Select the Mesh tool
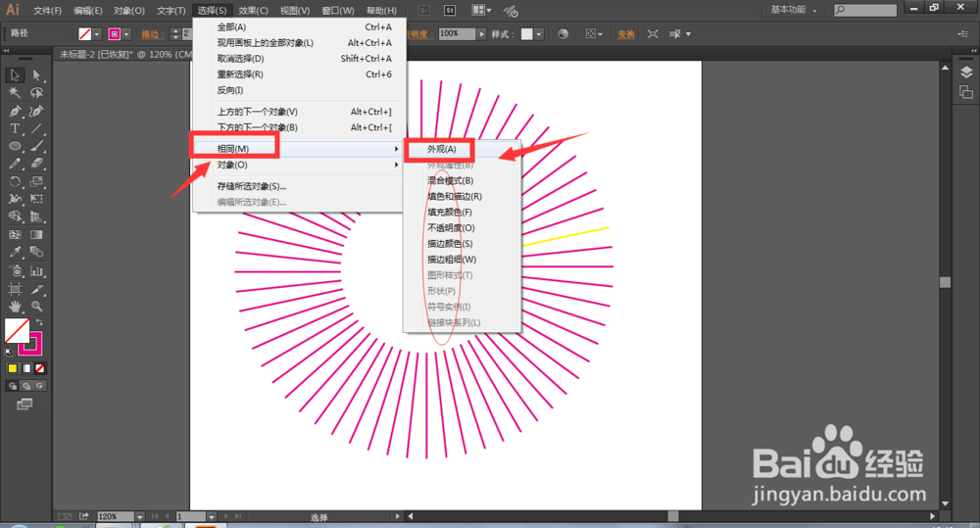Screen dimensions: 980x528 (15, 235)
